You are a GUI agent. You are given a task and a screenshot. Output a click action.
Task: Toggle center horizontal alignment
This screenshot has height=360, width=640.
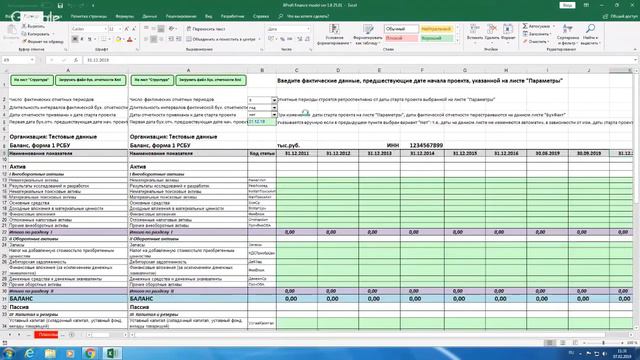click(x=153, y=39)
